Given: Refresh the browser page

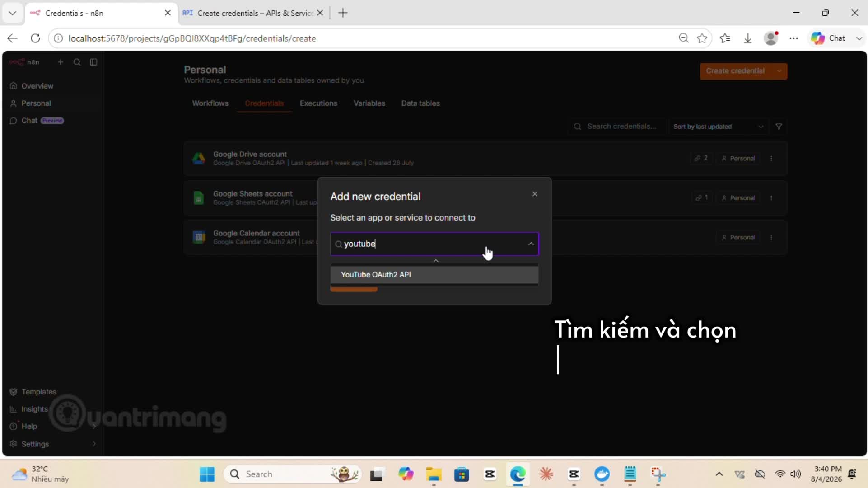Looking at the screenshot, I should 35,38.
